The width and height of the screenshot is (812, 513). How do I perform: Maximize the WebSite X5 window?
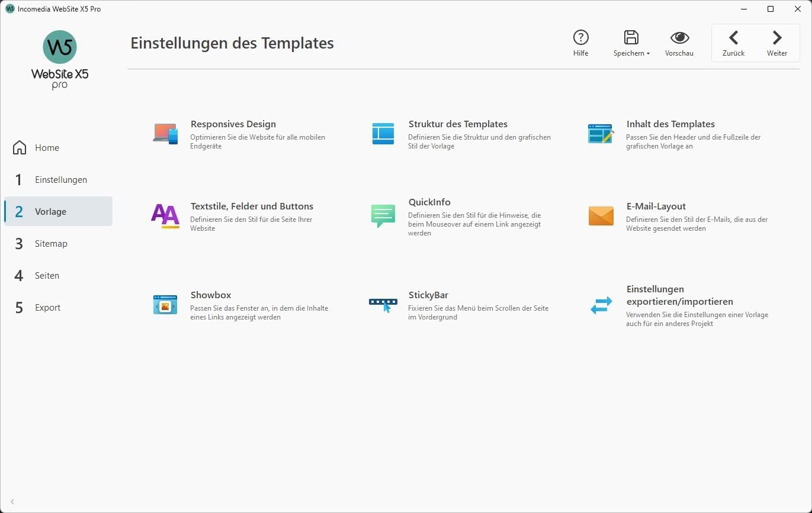771,9
